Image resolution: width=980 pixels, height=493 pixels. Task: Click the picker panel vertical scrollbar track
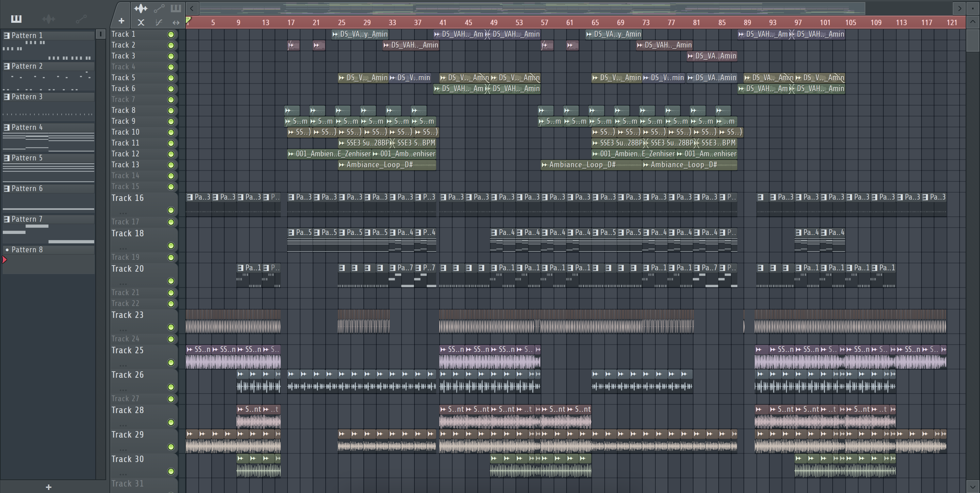(100, 258)
